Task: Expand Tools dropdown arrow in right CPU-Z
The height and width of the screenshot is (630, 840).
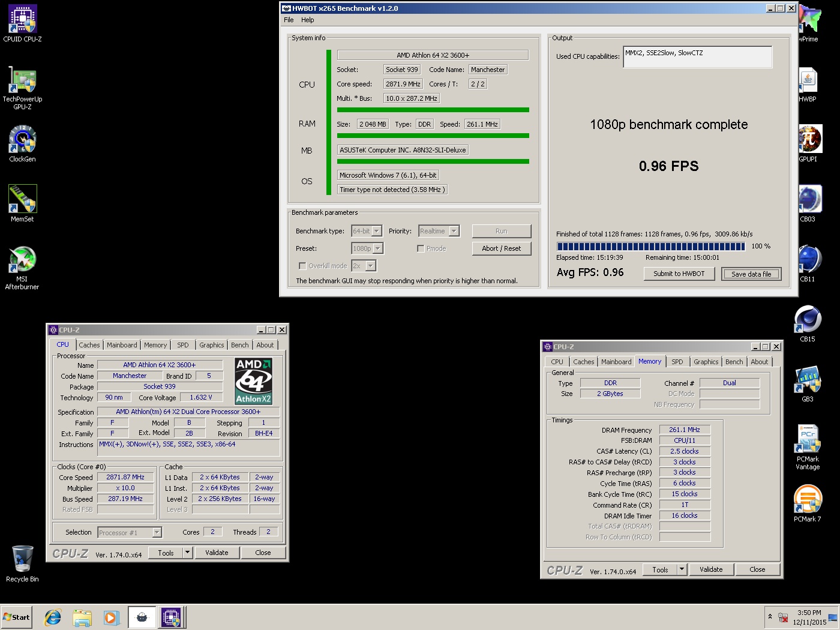Action: tap(682, 569)
